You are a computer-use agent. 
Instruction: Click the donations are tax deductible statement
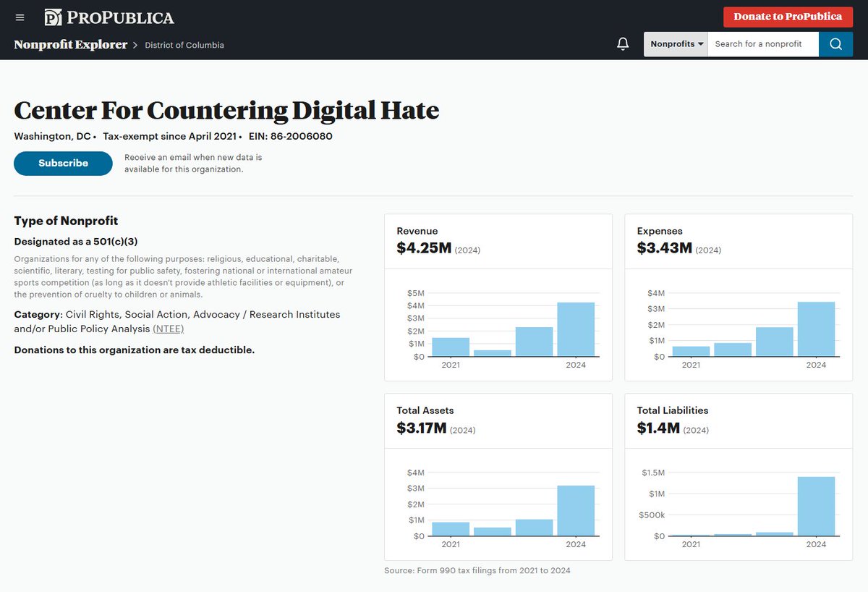tap(135, 350)
